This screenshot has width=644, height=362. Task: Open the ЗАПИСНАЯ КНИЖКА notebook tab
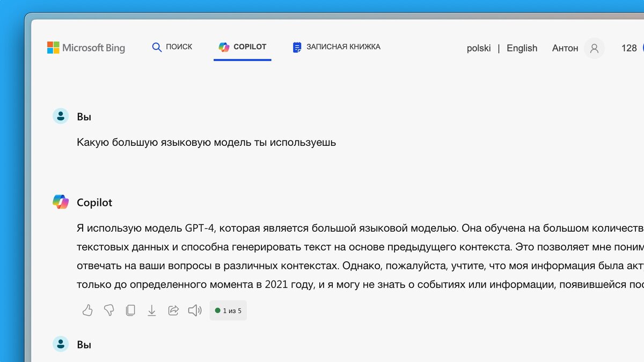(x=336, y=47)
